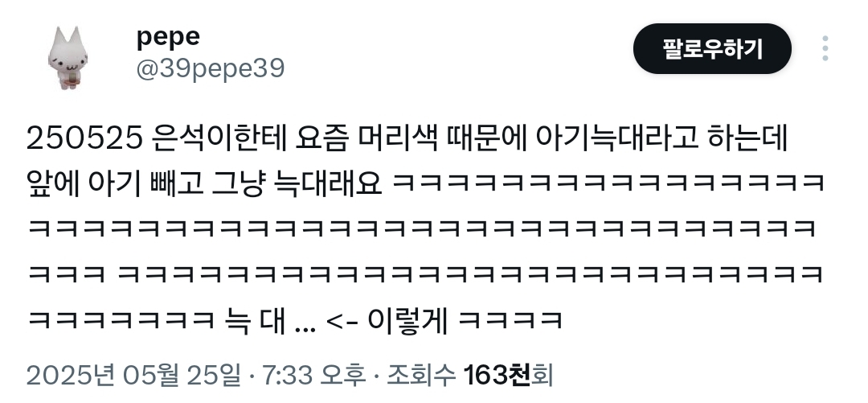This screenshot has width=868, height=403.
Task: Click the word 이렇게 near the tweet end
Action: [407, 320]
